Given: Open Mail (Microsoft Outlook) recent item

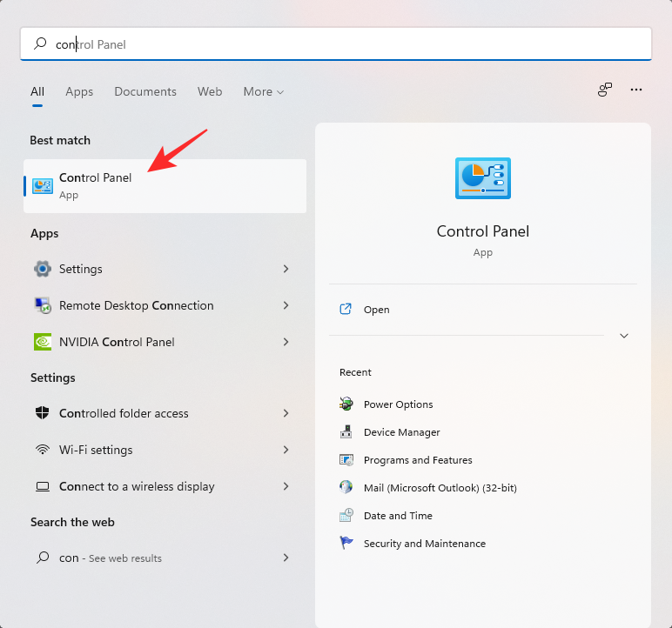Looking at the screenshot, I should tap(440, 488).
